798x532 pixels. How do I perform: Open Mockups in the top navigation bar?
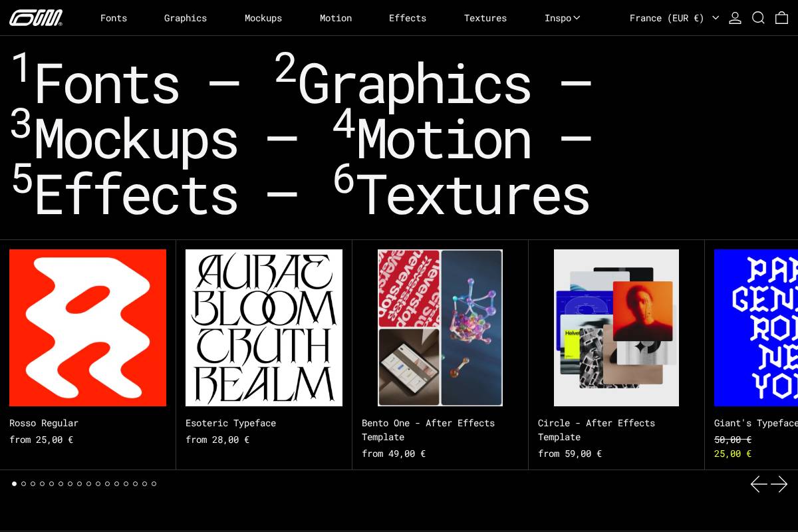263,18
